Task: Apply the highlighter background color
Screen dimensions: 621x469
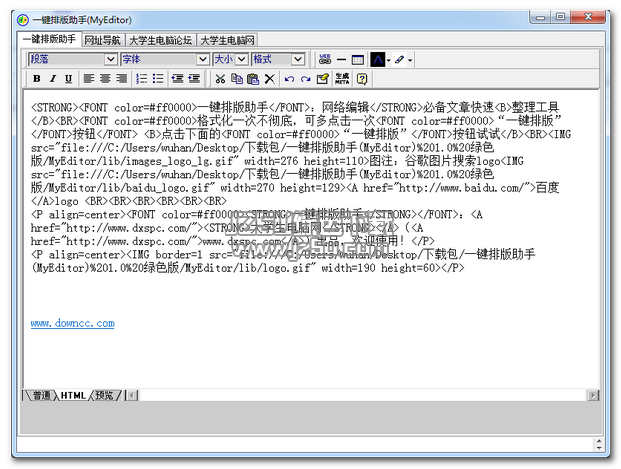Action: [400, 60]
